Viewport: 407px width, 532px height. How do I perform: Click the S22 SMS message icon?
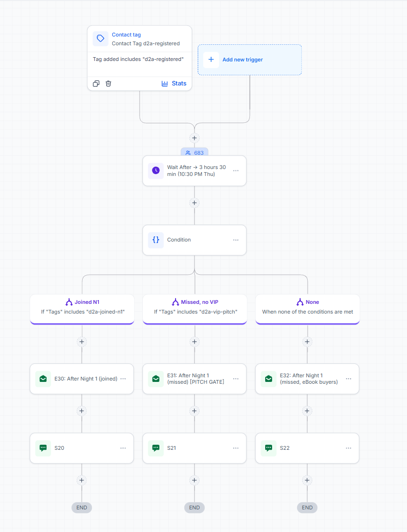coord(268,448)
